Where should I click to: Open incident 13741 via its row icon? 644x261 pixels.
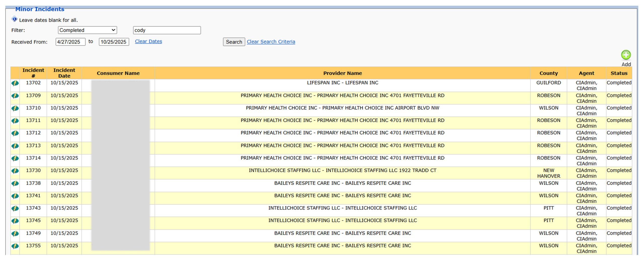coord(15,196)
